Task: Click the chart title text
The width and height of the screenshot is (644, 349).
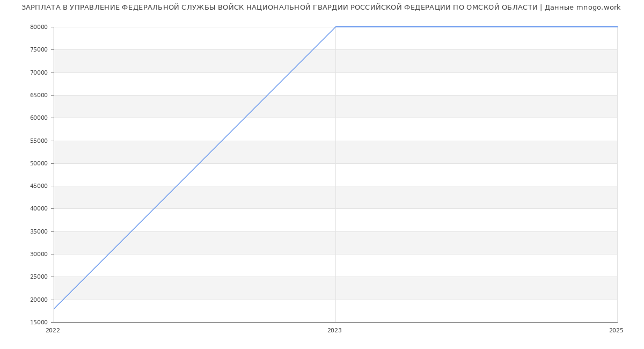Action: [279, 8]
